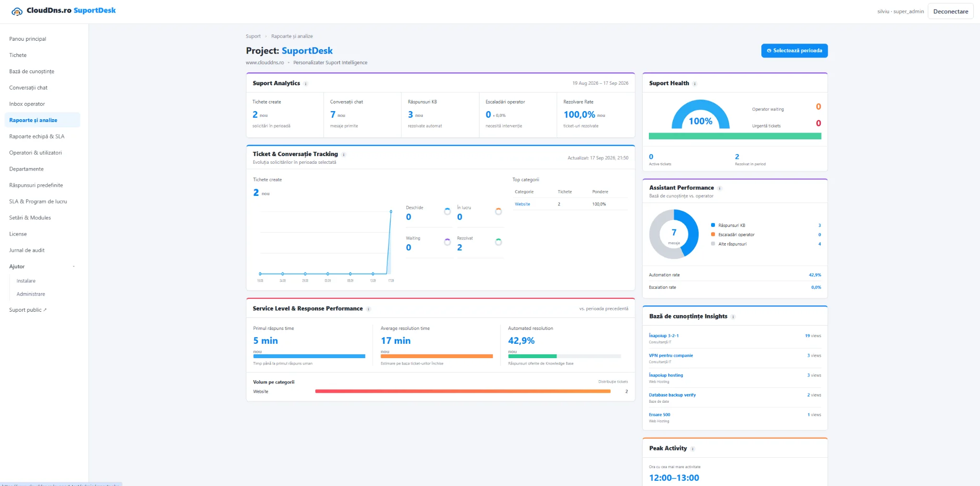Go to Operatori & utilizatori
The width and height of the screenshot is (980, 486).
pyautogui.click(x=43, y=153)
